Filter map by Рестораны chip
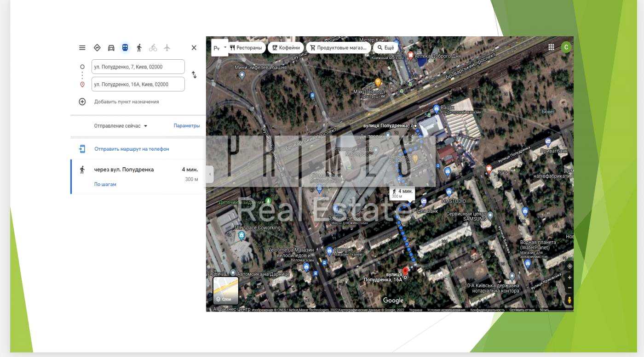The image size is (644, 357). point(246,48)
